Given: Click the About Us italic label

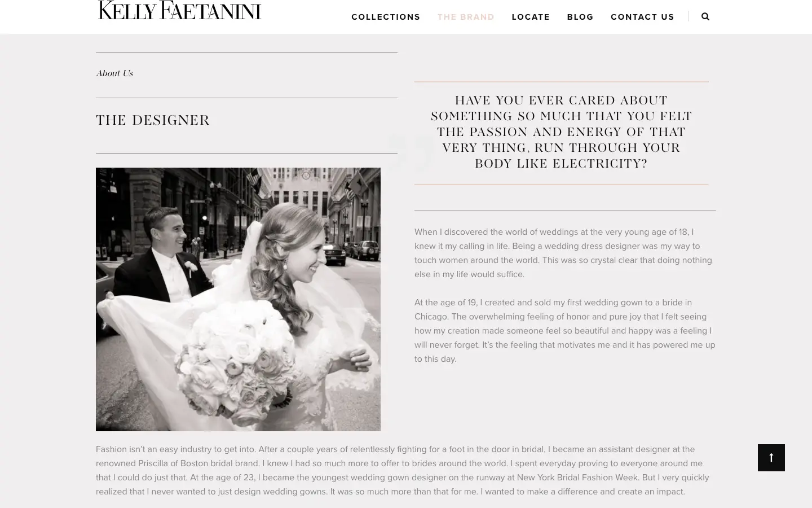Looking at the screenshot, I should pos(114,73).
